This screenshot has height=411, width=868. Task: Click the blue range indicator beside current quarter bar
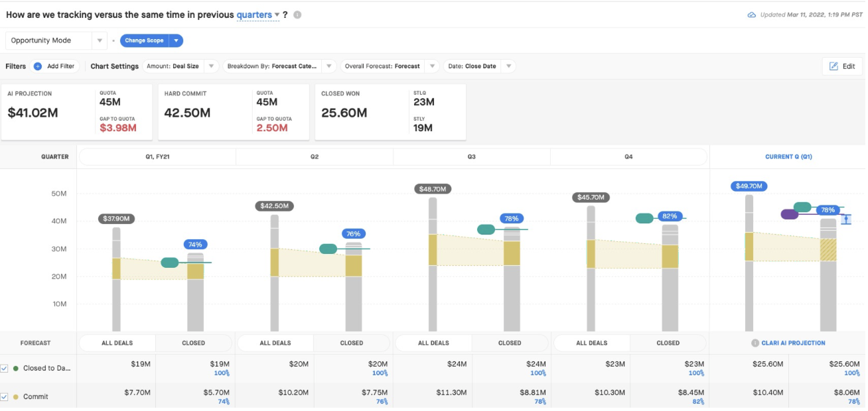click(846, 219)
